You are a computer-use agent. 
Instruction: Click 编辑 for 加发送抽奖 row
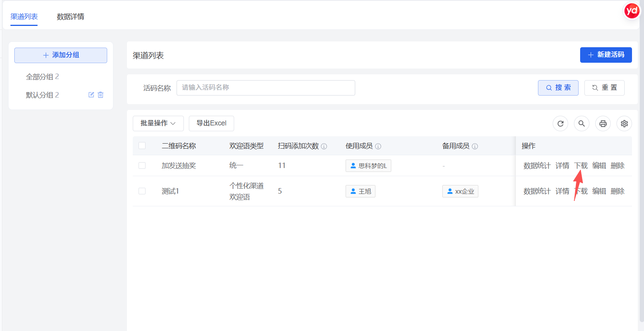click(x=599, y=166)
